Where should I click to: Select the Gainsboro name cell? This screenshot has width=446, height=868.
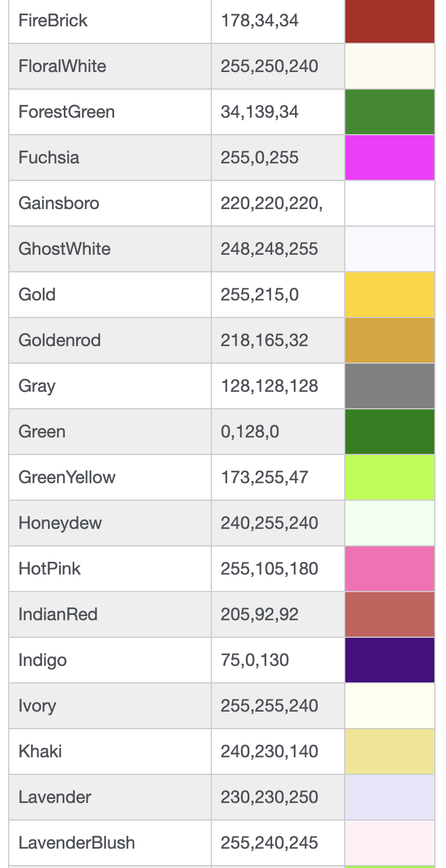[59, 203]
